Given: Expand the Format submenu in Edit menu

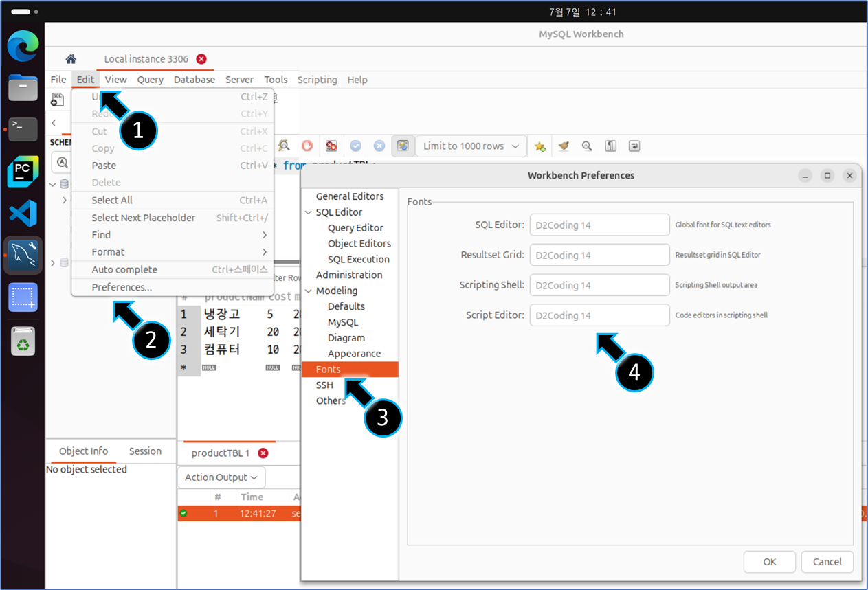Looking at the screenshot, I should pos(265,252).
